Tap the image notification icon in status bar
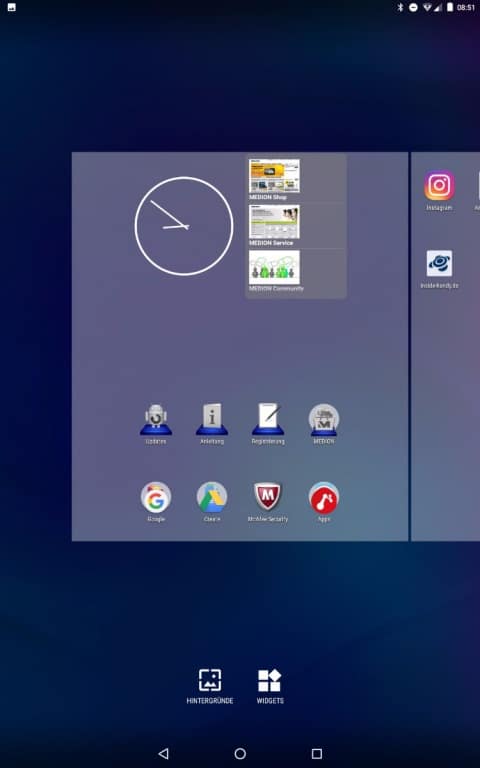This screenshot has width=480, height=768. click(11, 7)
